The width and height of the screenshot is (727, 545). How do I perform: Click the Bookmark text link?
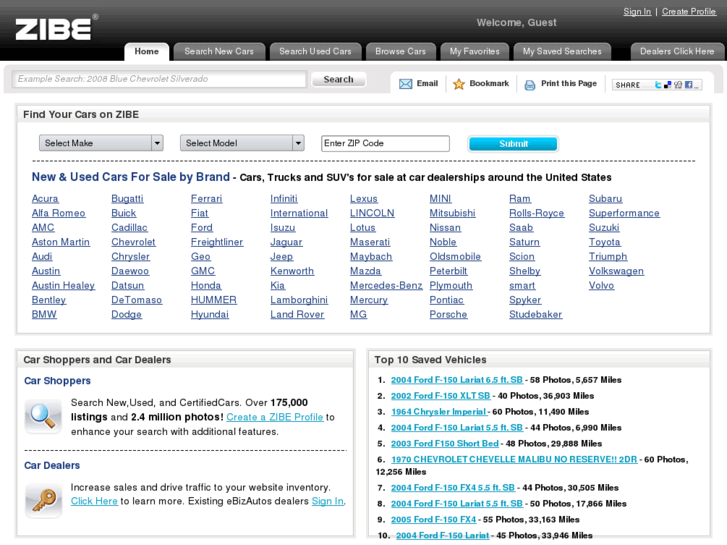pyautogui.click(x=489, y=83)
